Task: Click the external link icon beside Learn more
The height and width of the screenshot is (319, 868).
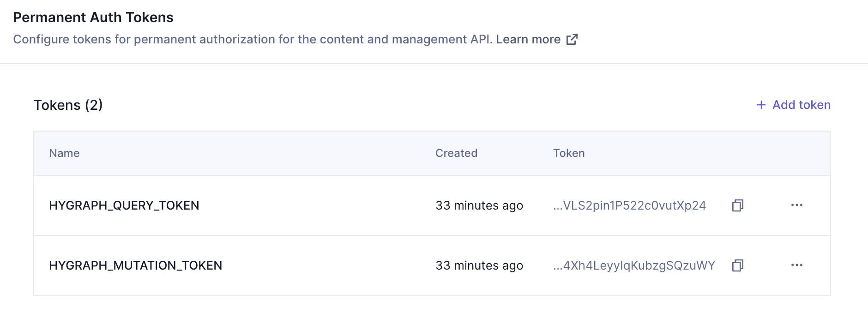Action: click(572, 40)
